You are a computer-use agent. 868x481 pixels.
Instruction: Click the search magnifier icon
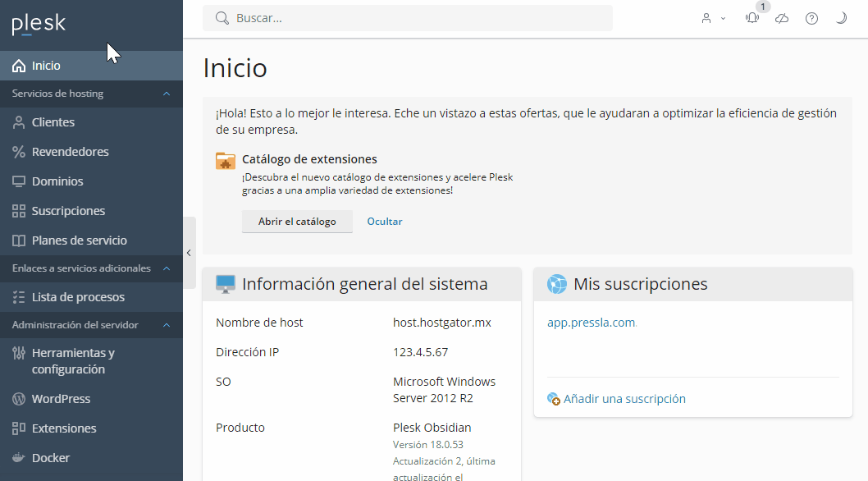click(222, 18)
